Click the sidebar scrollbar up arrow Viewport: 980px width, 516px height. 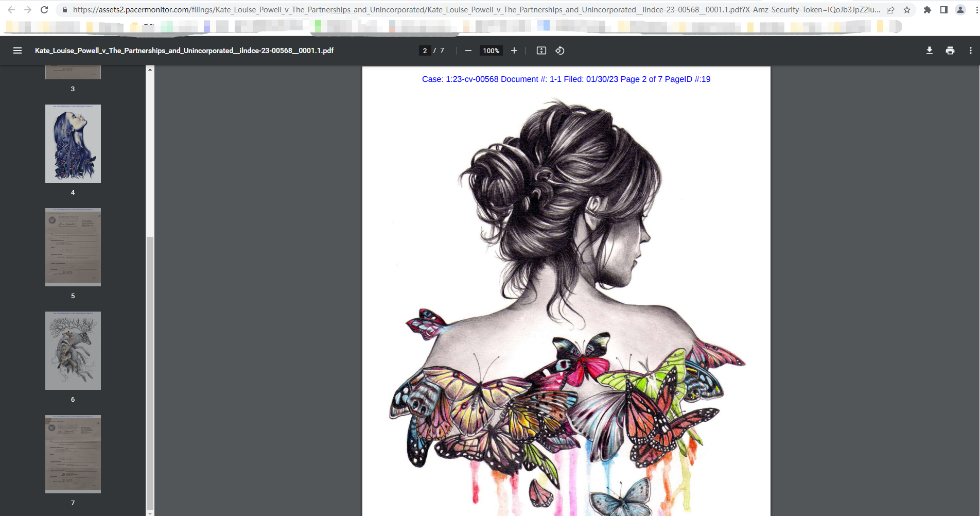click(x=150, y=70)
